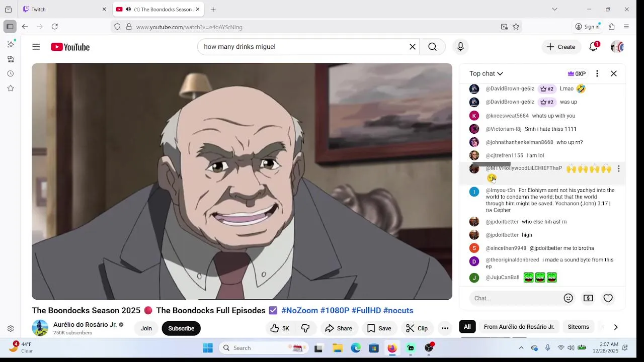Open tracking protection shield panel
644x362 pixels.
(117, 27)
